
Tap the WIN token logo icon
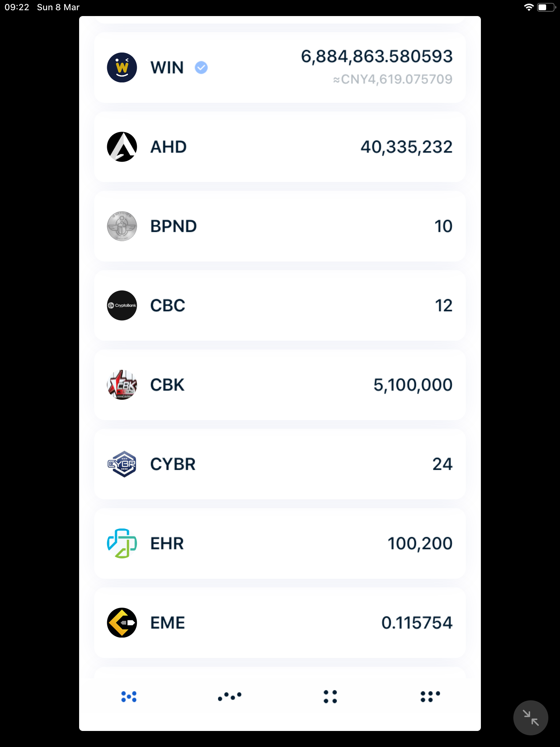[122, 67]
